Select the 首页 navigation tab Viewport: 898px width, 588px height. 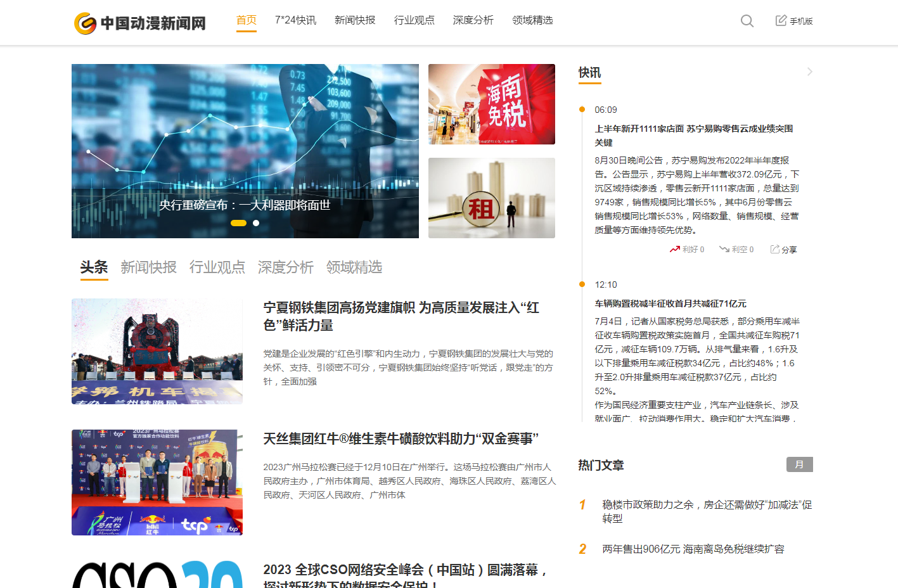(x=247, y=20)
